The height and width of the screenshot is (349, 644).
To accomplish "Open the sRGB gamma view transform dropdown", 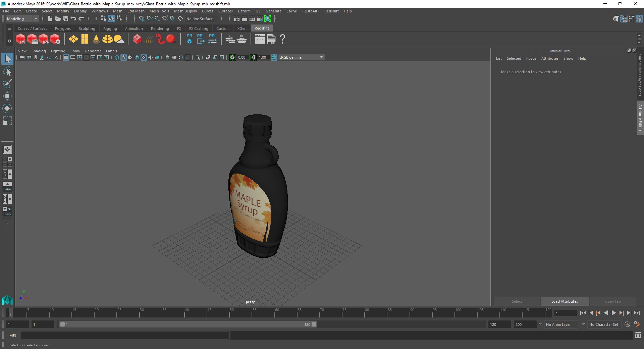I will pos(302,58).
